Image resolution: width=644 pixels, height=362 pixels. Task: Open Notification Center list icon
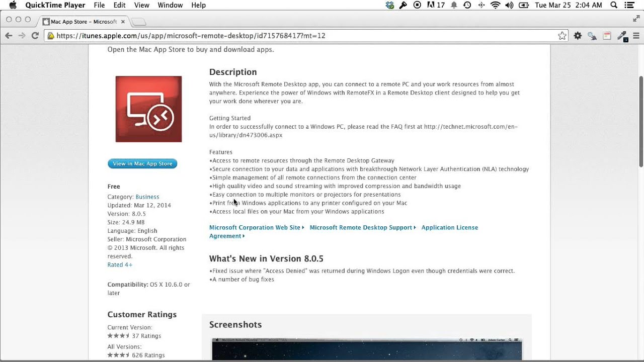629,5
